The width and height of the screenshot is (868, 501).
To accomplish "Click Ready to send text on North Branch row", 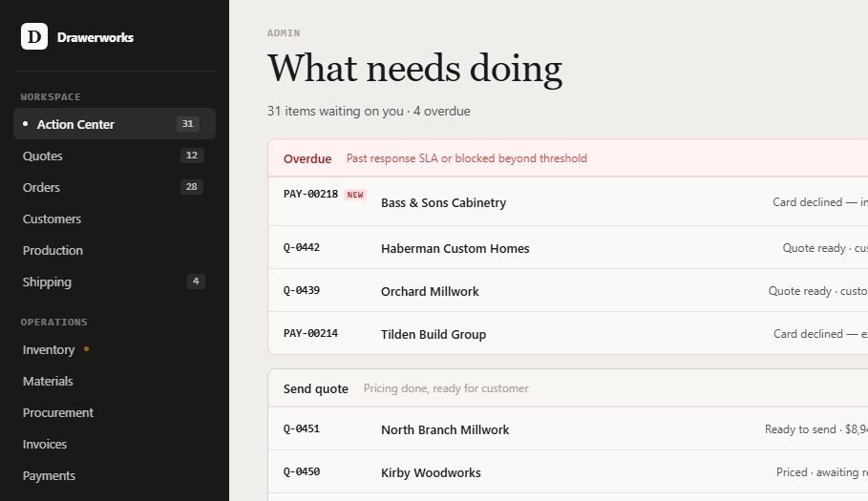I will point(816,429).
